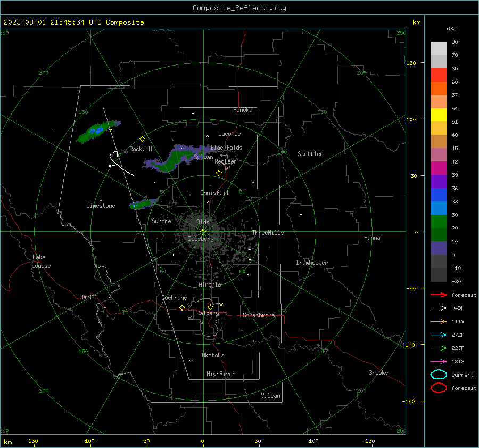Pick the bright green 20–30 dBZ swatch

(439, 222)
